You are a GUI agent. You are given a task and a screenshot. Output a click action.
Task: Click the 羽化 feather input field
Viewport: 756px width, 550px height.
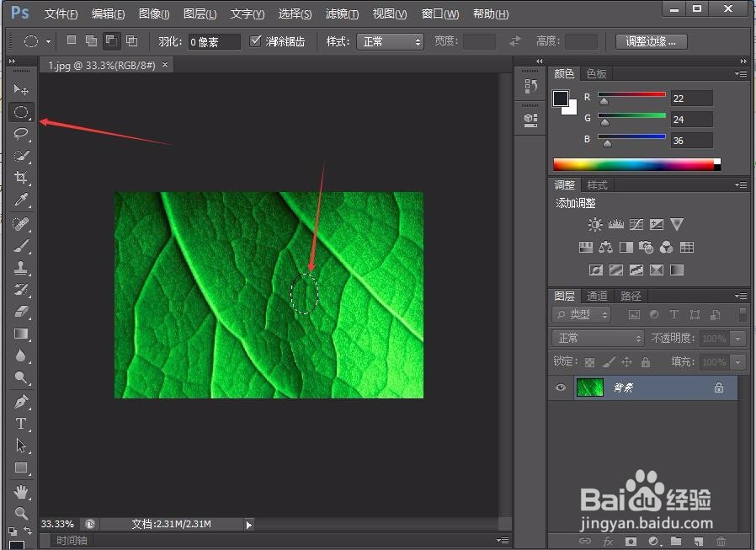214,42
